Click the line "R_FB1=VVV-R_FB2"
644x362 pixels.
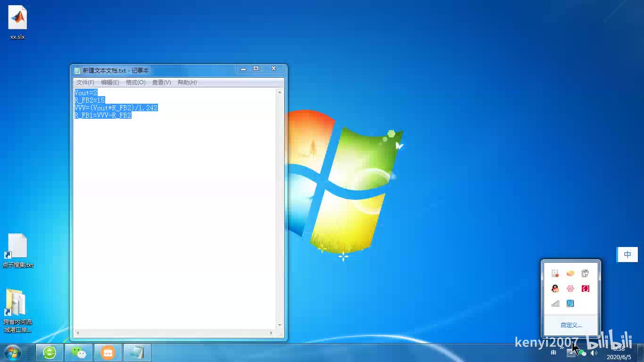(103, 115)
